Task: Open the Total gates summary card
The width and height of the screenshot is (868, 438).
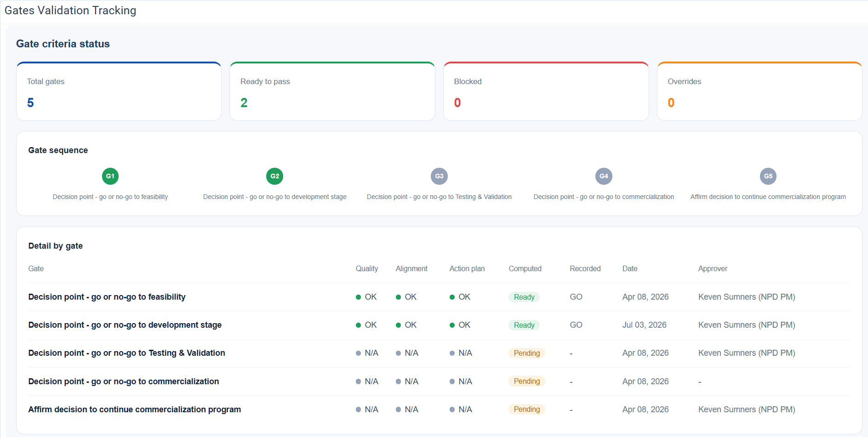Action: pos(119,91)
